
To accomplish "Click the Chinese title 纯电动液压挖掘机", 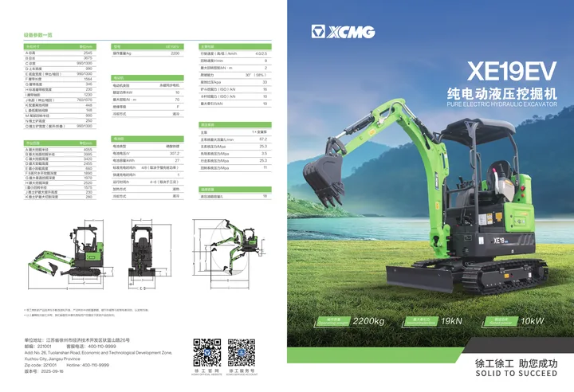I will (502, 94).
